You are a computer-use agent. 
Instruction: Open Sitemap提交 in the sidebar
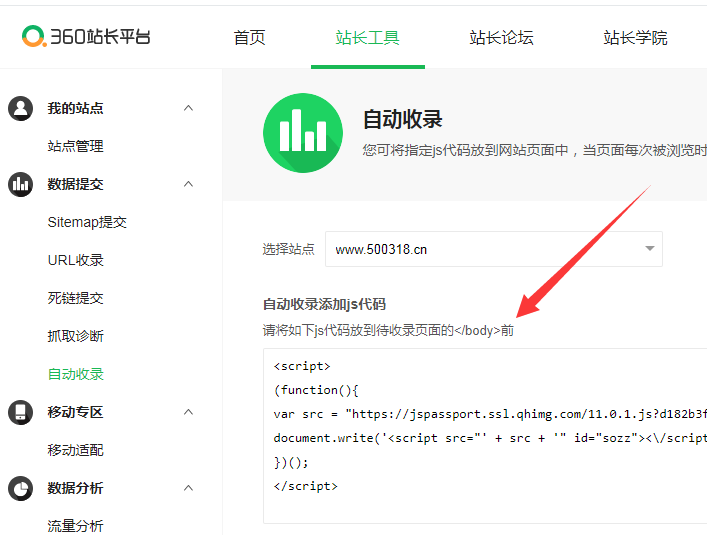[x=87, y=222]
